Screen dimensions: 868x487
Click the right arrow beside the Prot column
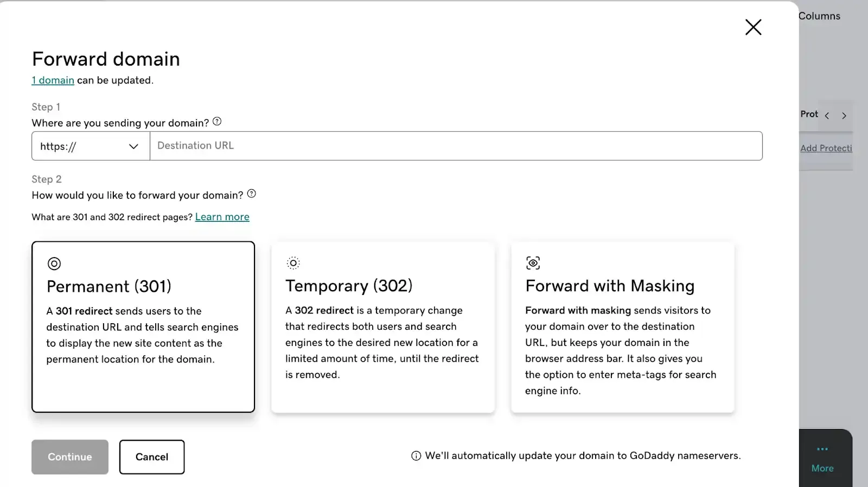click(x=844, y=116)
